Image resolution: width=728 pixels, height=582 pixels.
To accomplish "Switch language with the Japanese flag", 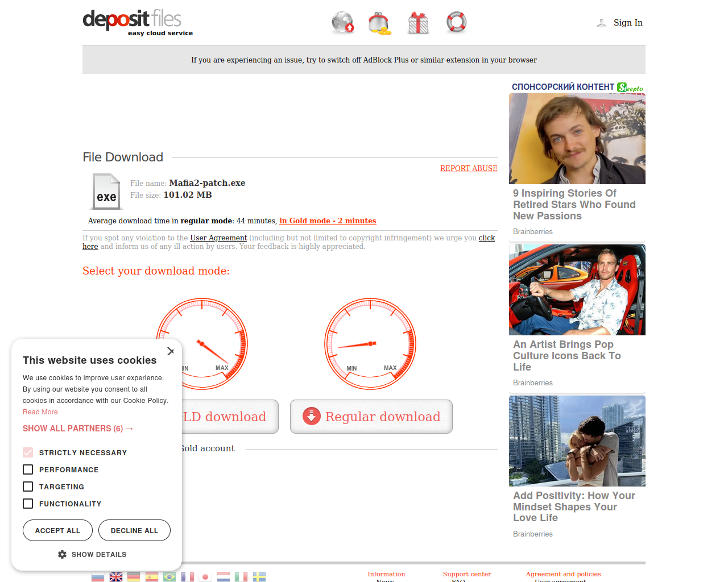I will [x=205, y=577].
